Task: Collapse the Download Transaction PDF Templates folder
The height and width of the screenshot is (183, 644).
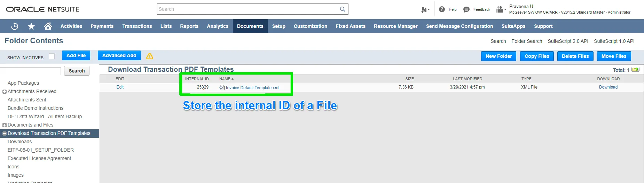Action: [x=5, y=134]
